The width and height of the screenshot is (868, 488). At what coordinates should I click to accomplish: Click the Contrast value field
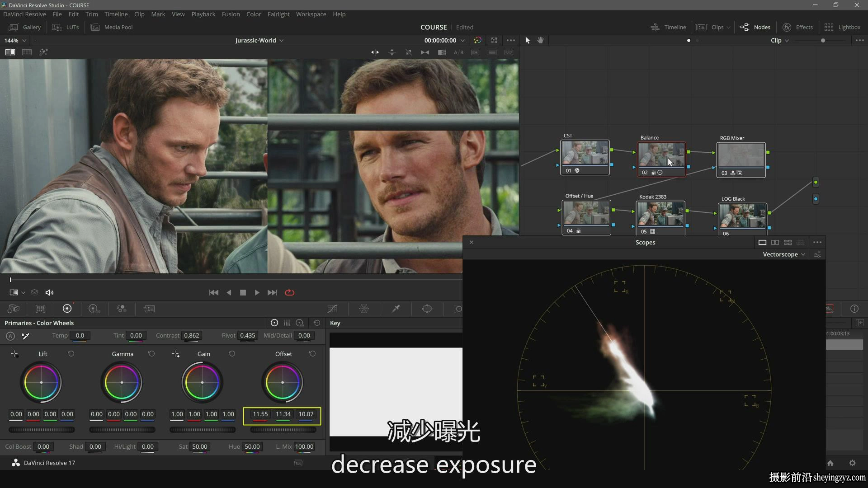pyautogui.click(x=192, y=336)
